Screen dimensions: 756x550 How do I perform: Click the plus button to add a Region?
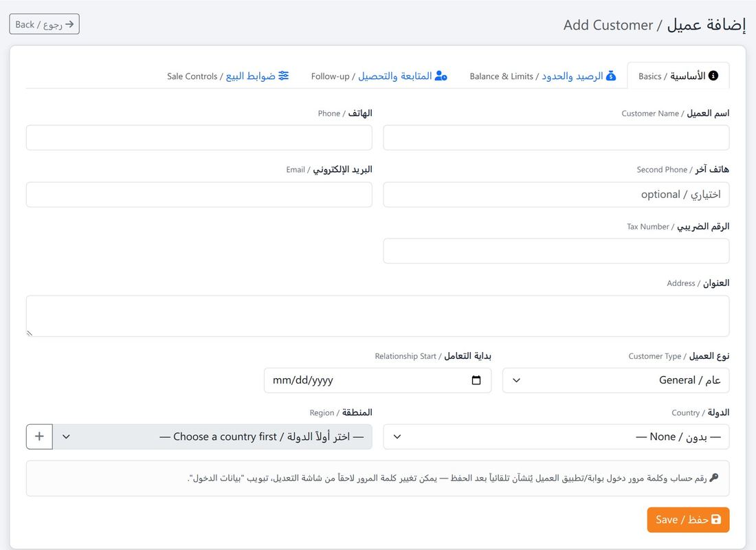[x=40, y=437]
